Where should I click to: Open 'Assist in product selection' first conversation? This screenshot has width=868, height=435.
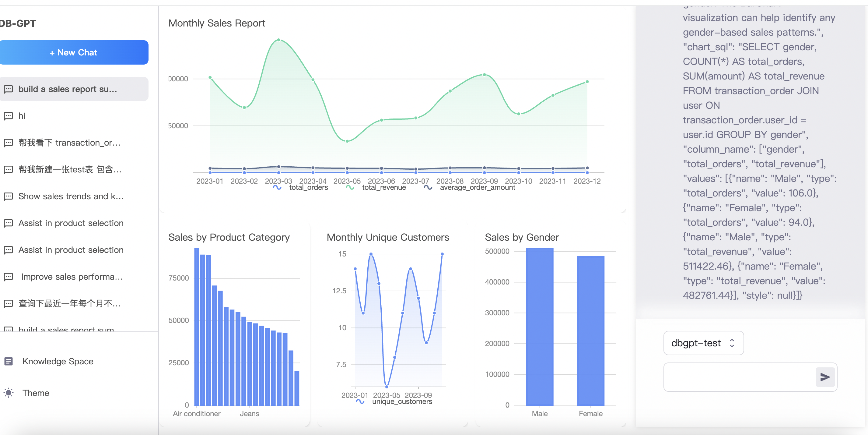coord(71,223)
